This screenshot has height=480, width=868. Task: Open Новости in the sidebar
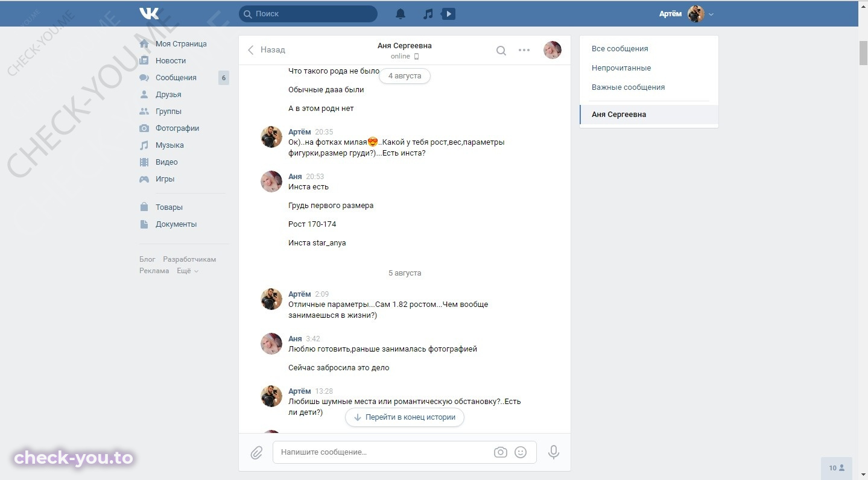pyautogui.click(x=171, y=61)
